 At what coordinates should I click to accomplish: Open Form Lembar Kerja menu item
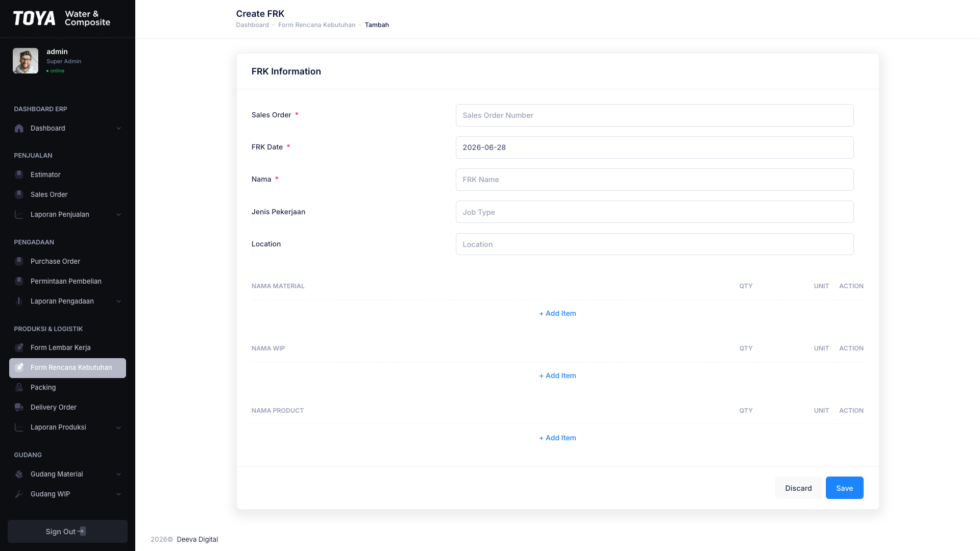[x=67, y=347]
